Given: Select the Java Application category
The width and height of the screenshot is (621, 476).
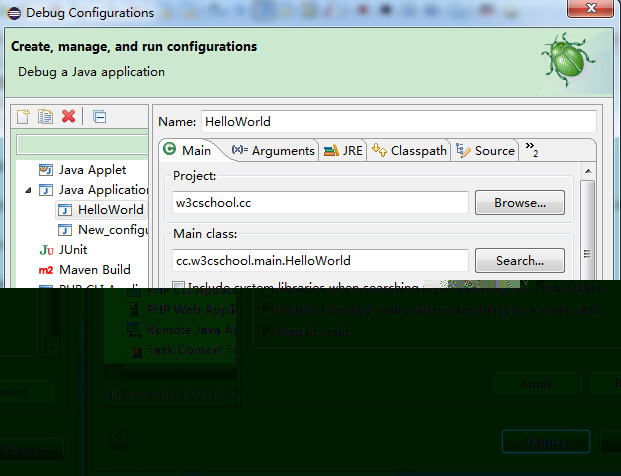Looking at the screenshot, I should point(93,190).
